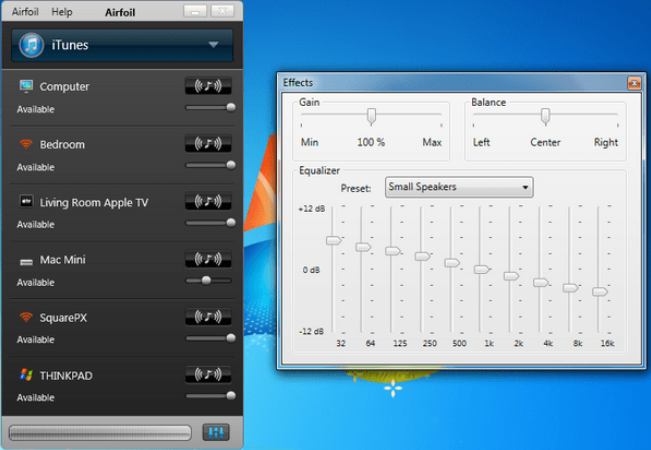The image size is (651, 450).
Task: Open the equalizer effects button
Action: [215, 432]
